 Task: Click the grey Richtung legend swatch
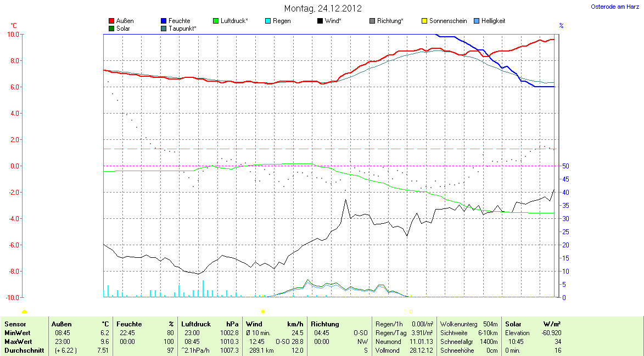pos(372,21)
